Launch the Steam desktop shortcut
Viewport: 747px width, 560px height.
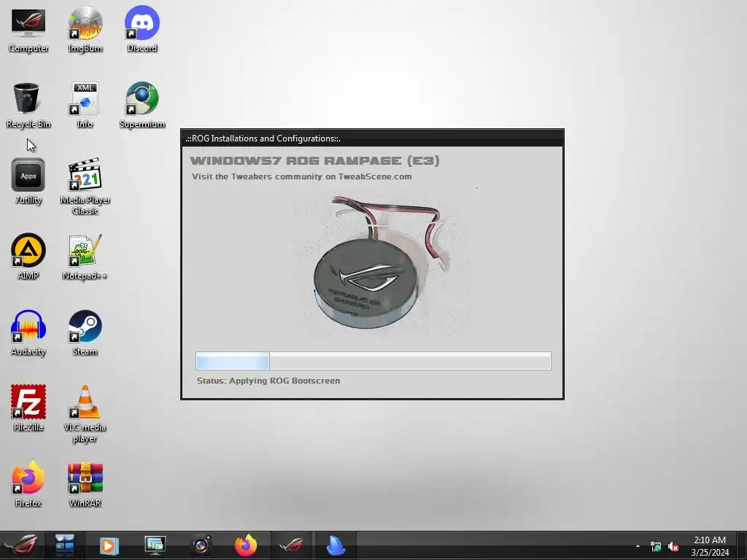coord(85,332)
